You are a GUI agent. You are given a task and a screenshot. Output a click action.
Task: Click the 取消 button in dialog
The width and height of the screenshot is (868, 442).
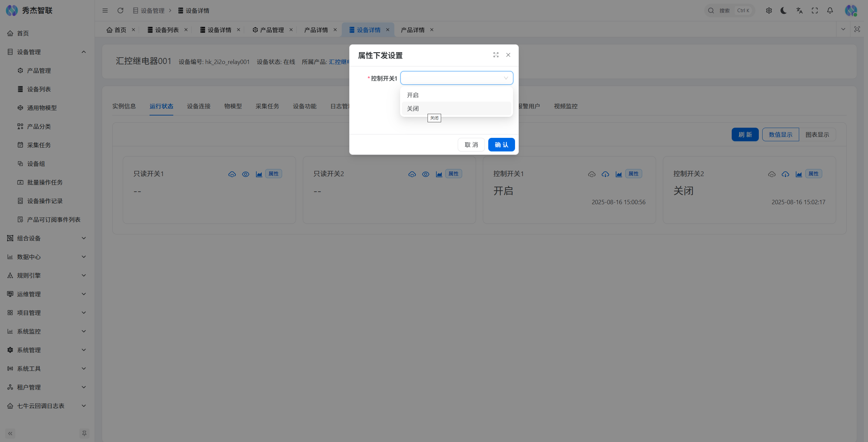(471, 145)
